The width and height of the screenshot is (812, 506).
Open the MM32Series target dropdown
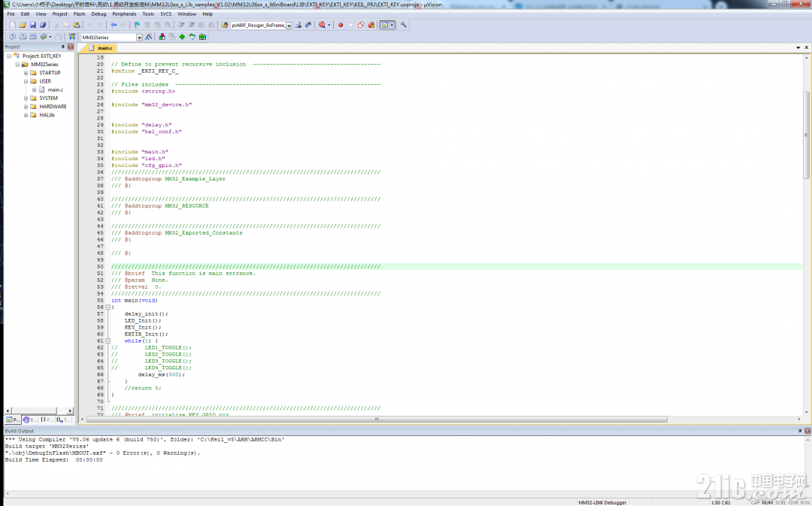[139, 38]
